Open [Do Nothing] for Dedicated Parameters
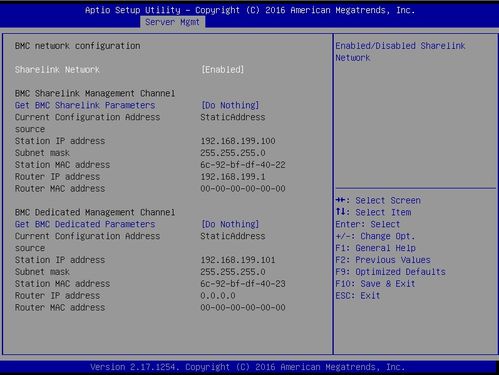 [230, 224]
